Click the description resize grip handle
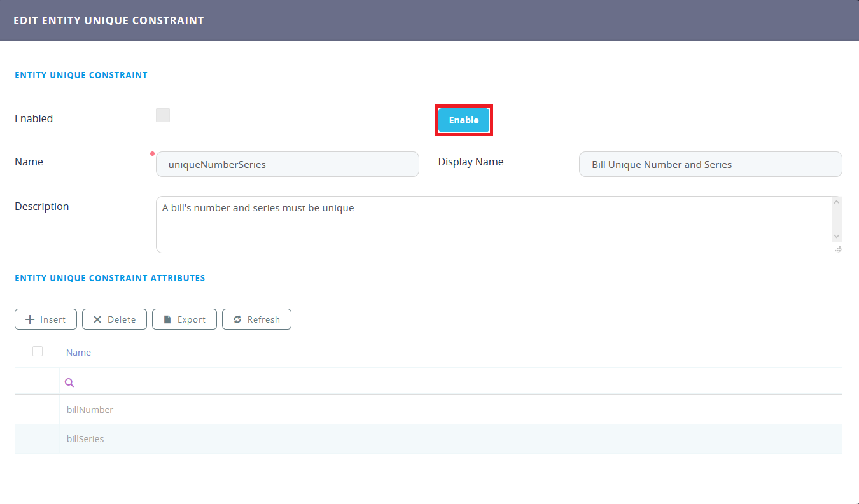Screen dimensions: 859x504 837,248
